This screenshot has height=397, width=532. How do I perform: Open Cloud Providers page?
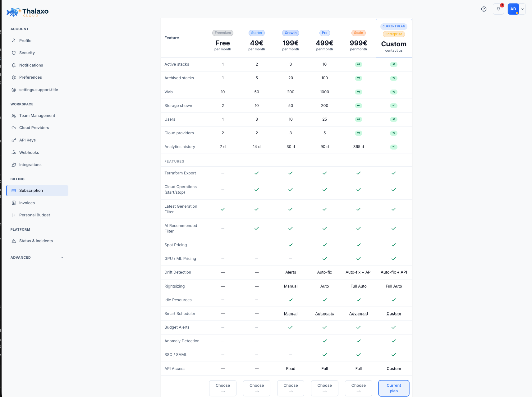click(x=37, y=128)
